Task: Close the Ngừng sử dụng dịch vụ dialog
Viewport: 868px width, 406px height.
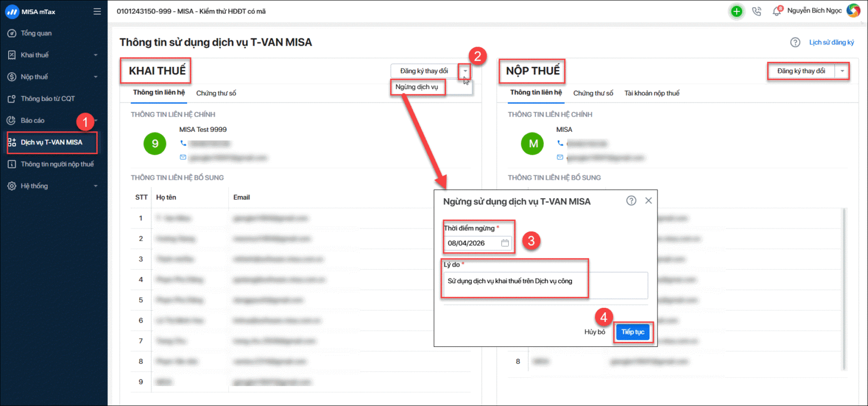Action: click(648, 201)
